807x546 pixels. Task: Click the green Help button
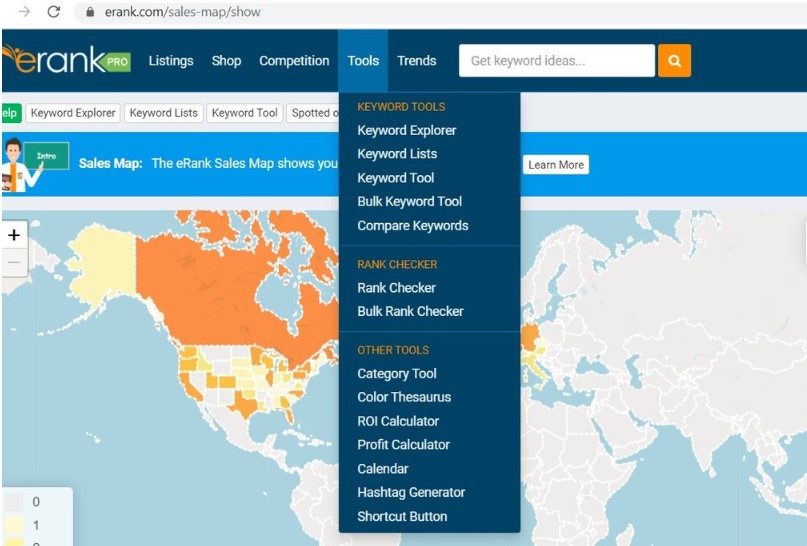click(x=11, y=113)
